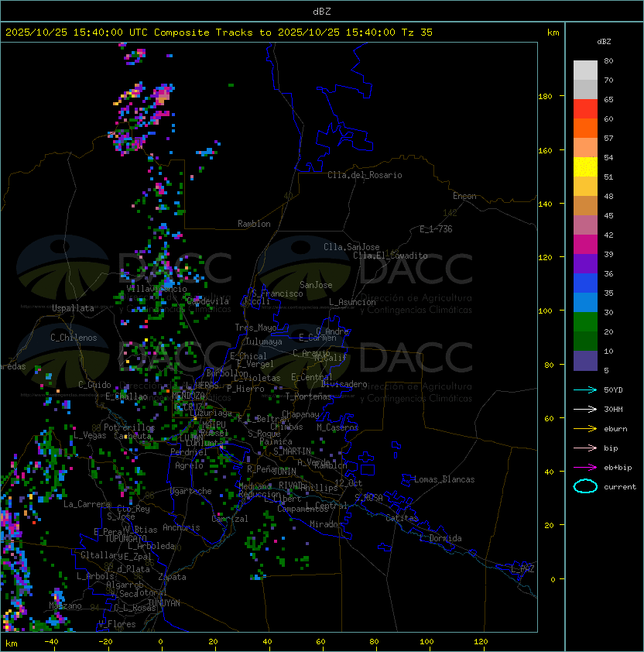Click the current legend label

coord(620,487)
